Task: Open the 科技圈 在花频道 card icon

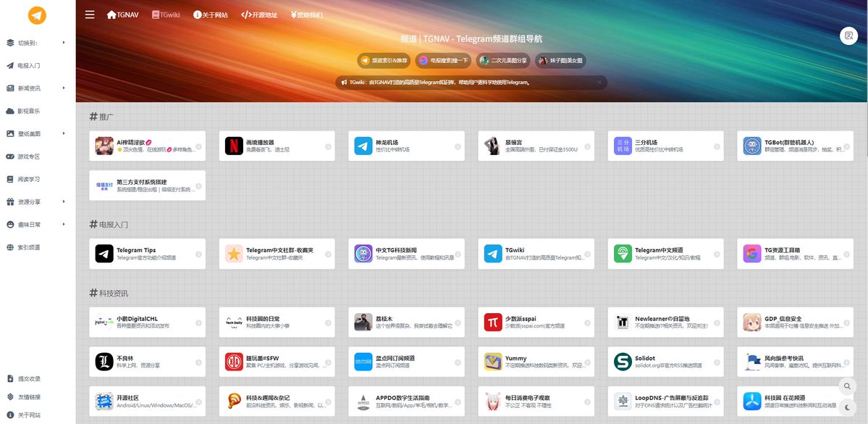Action: [x=752, y=401]
